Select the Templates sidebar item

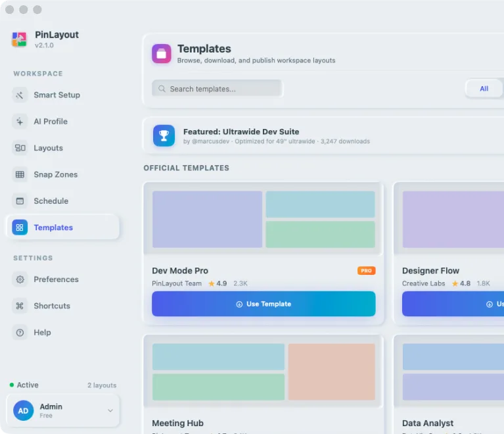(63, 228)
